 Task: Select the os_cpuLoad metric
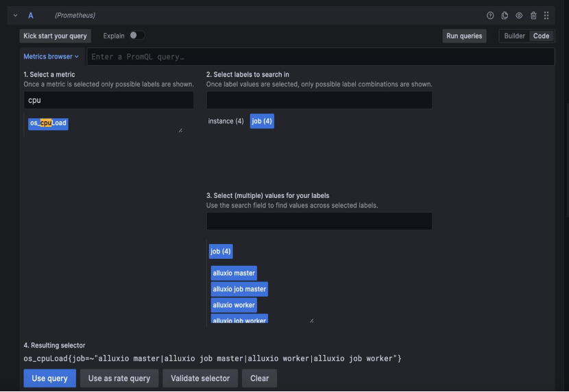point(48,123)
